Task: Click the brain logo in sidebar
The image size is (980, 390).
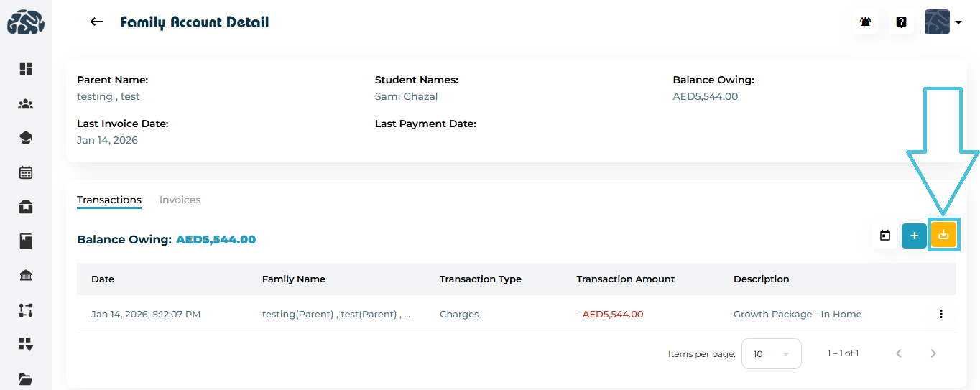Action: pyautogui.click(x=26, y=22)
